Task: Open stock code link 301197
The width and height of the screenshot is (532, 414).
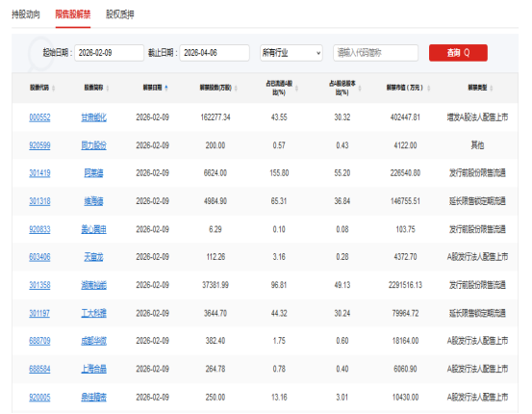Action: 39,313
